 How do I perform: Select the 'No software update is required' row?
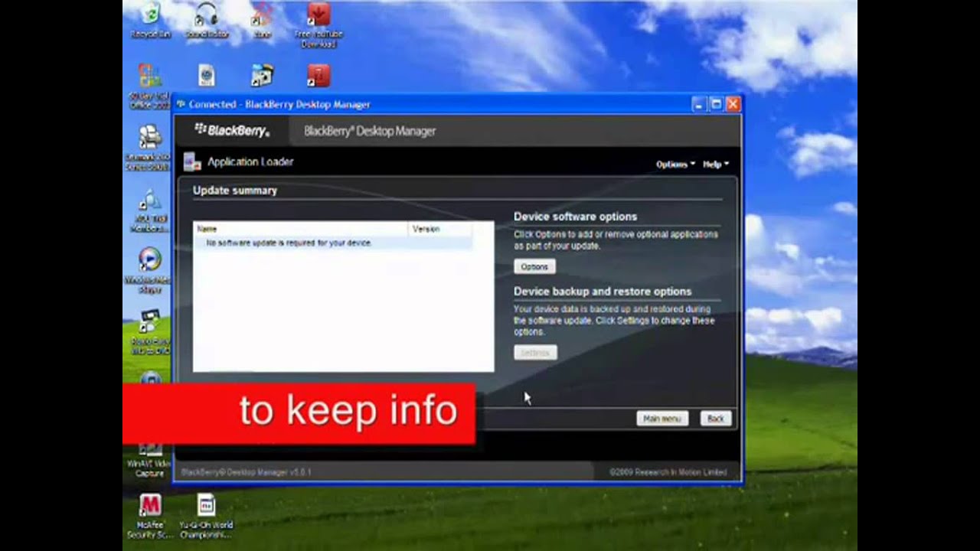333,243
